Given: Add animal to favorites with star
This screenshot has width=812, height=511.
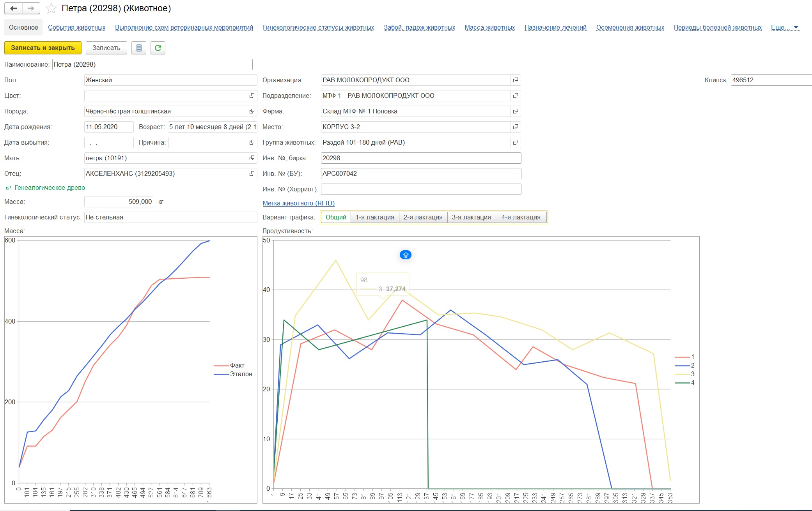Looking at the screenshot, I should 51,8.
